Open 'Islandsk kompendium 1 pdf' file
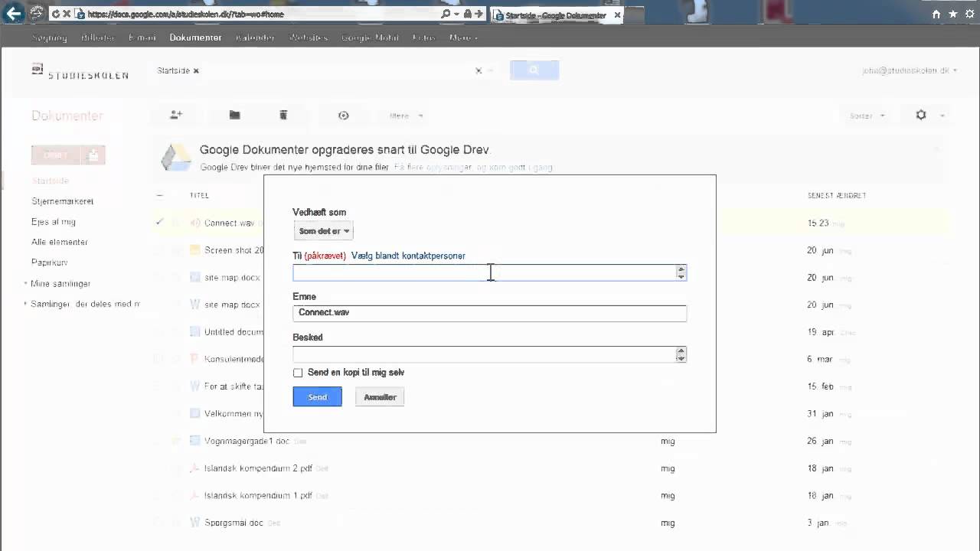The height and width of the screenshot is (551, 980). pyautogui.click(x=258, y=496)
